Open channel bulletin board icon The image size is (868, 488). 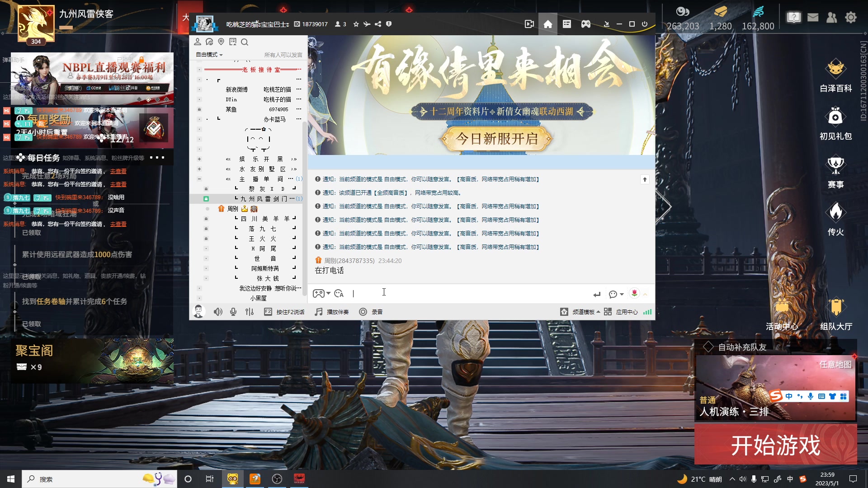click(x=233, y=42)
